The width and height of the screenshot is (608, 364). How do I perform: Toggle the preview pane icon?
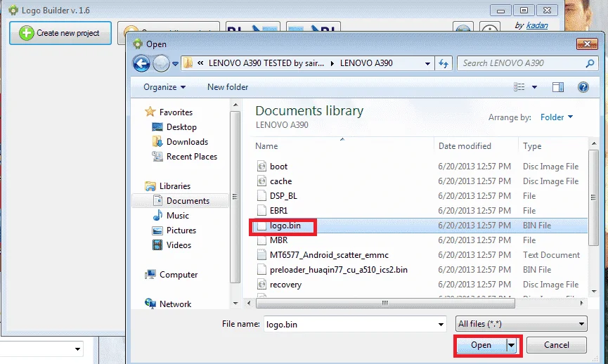pyautogui.click(x=558, y=87)
